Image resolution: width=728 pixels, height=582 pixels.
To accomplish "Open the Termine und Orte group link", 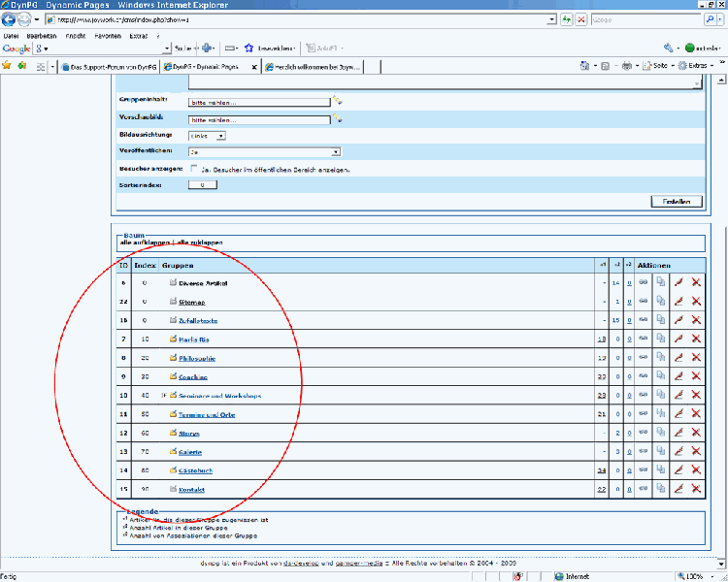I will point(207,414).
